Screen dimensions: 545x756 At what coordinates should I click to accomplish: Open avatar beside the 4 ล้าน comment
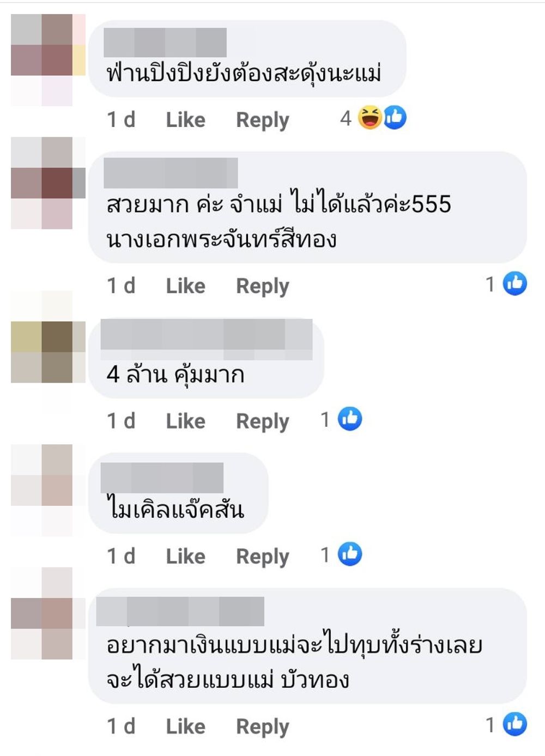point(48,352)
